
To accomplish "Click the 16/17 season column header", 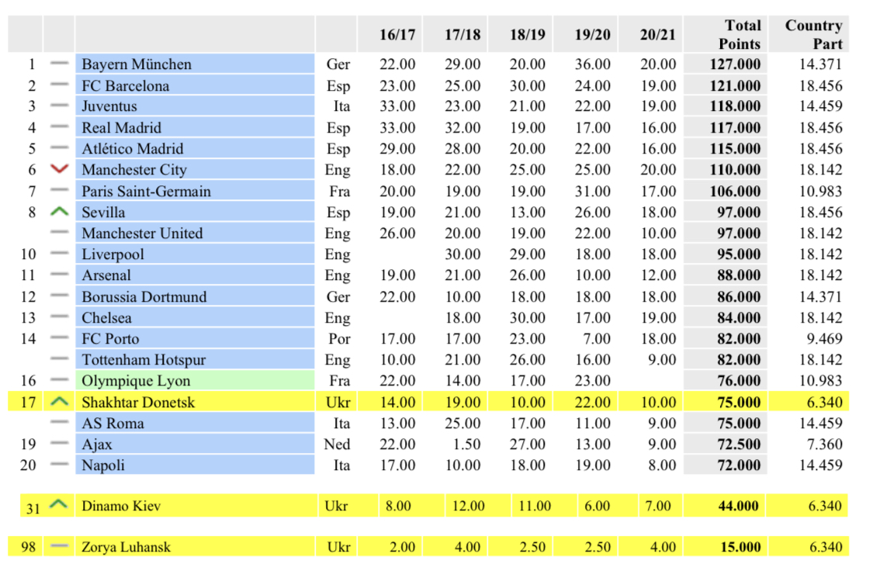I will pos(397,35).
